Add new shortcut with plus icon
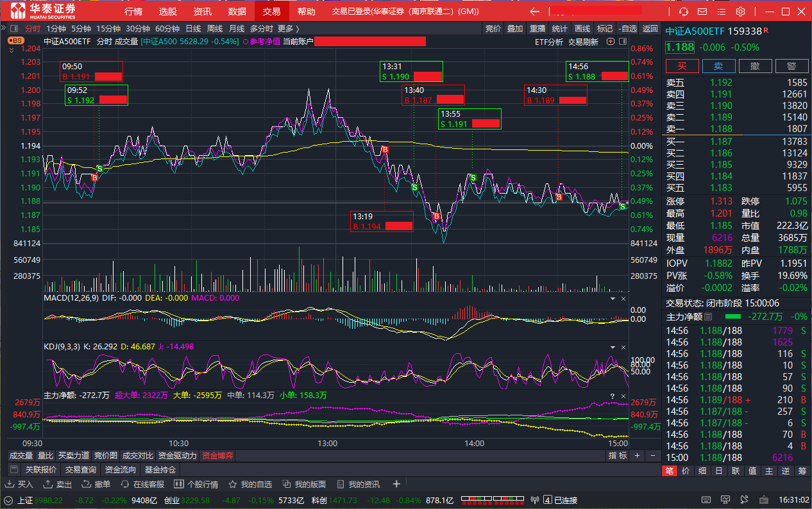 (396, 484)
